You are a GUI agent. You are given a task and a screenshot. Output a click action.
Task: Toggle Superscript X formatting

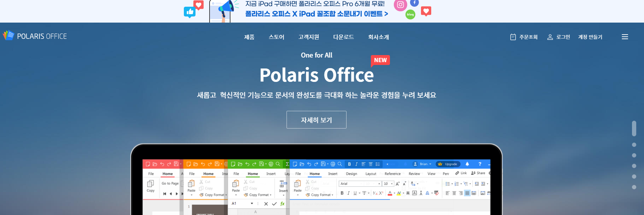(x=381, y=193)
